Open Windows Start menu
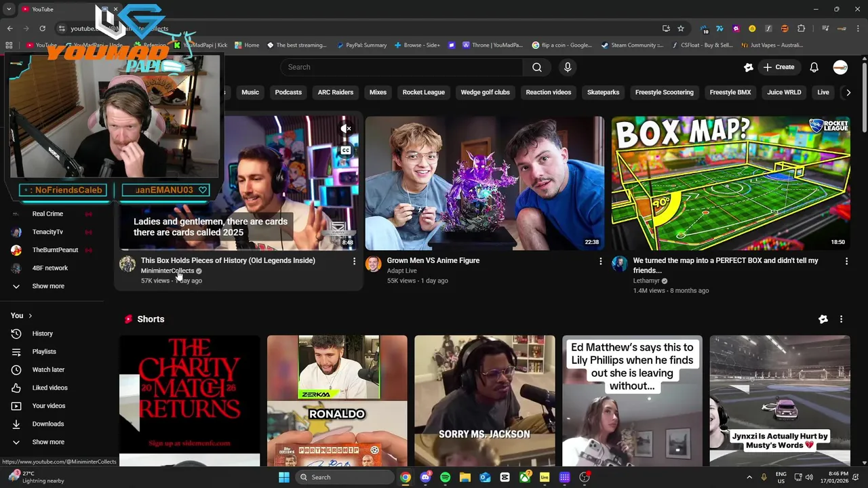This screenshot has height=488, width=868. tap(284, 477)
